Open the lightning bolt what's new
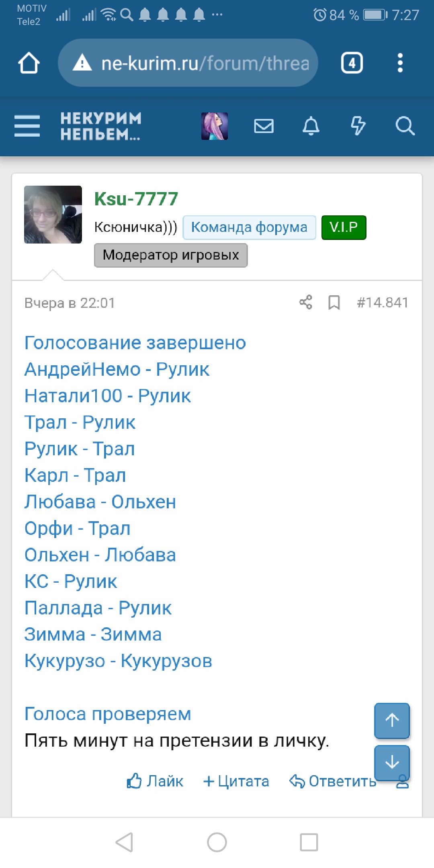 click(x=358, y=126)
